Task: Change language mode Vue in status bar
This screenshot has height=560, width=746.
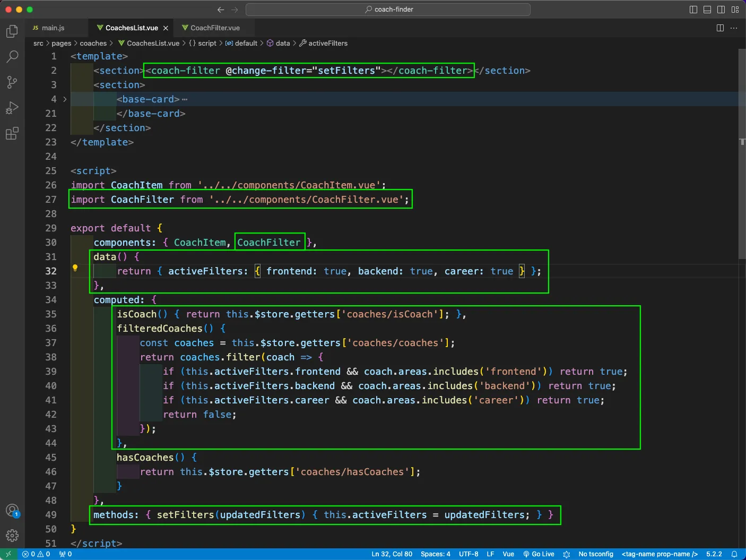Action: click(508, 554)
